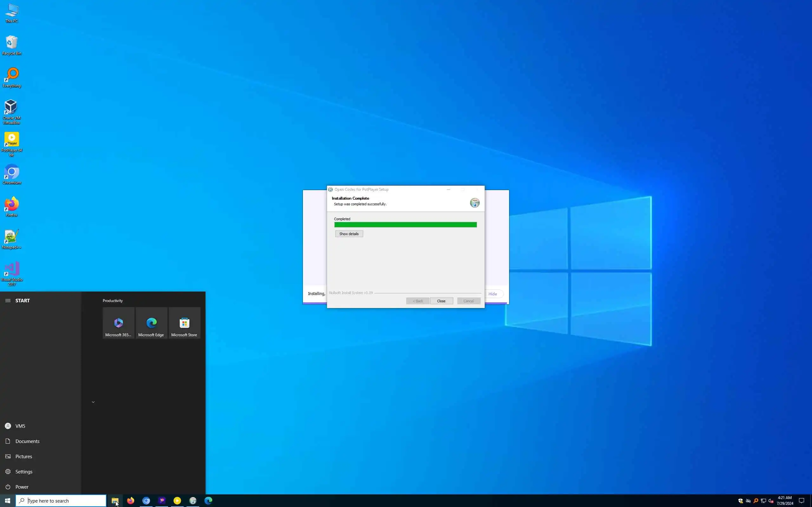Close the Open Codec setup dialog
The height and width of the screenshot is (507, 812).
point(441,301)
